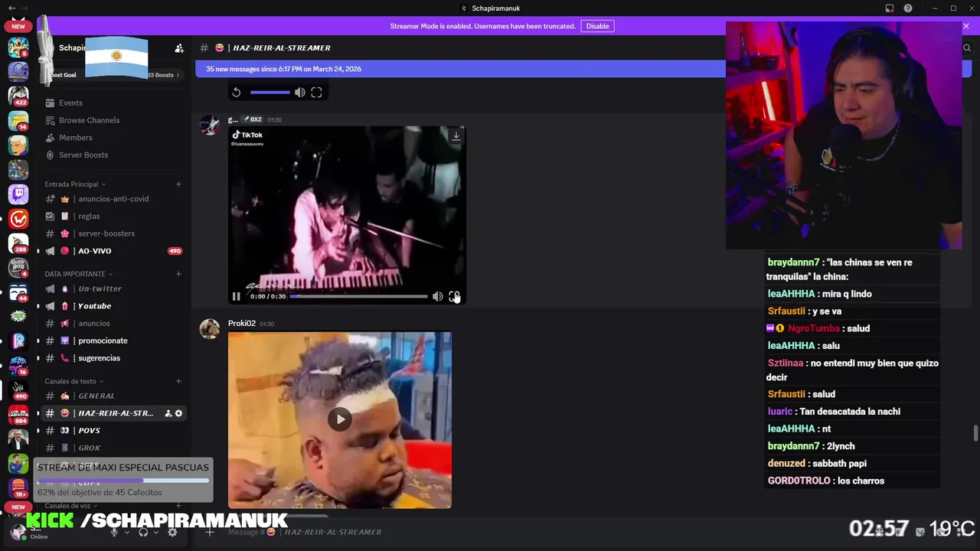Toggle microphone mute in user panel
This screenshot has height=551, width=980.
pyautogui.click(x=114, y=532)
